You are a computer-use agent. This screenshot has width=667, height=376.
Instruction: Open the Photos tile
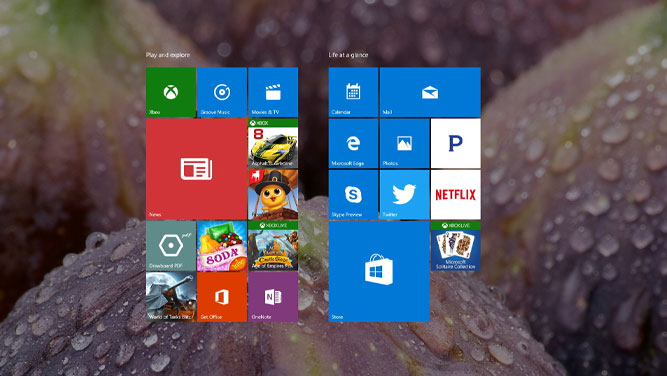405,143
